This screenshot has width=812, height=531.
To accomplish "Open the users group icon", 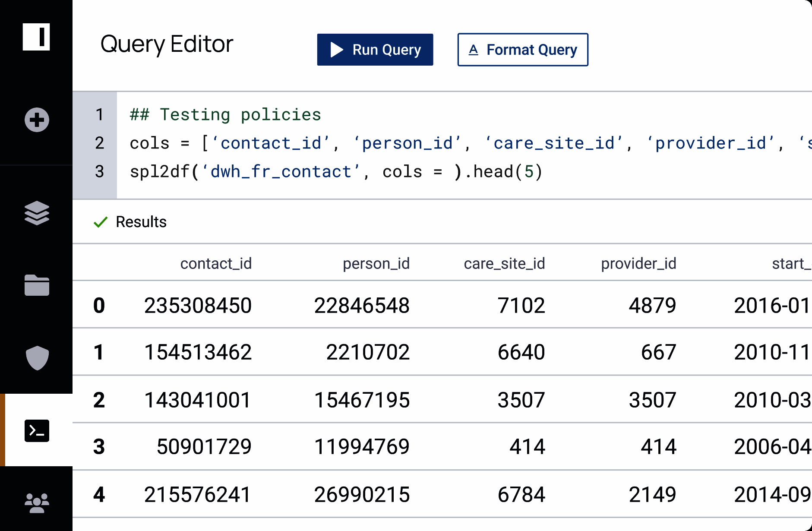I will point(37,503).
